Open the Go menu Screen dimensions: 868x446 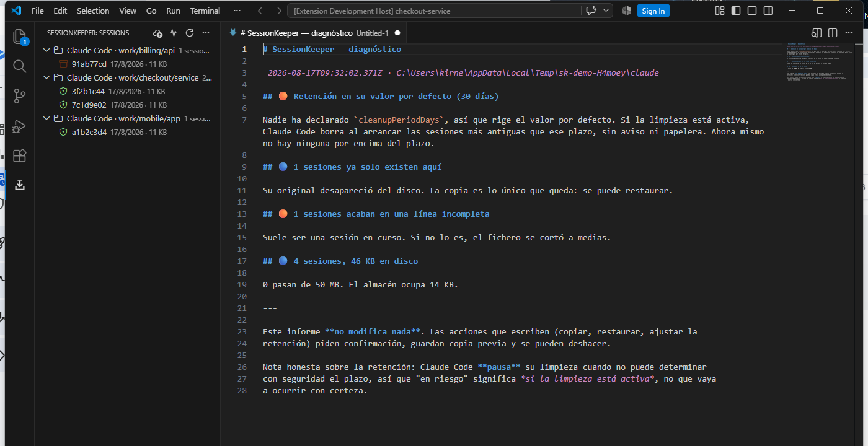tap(151, 11)
